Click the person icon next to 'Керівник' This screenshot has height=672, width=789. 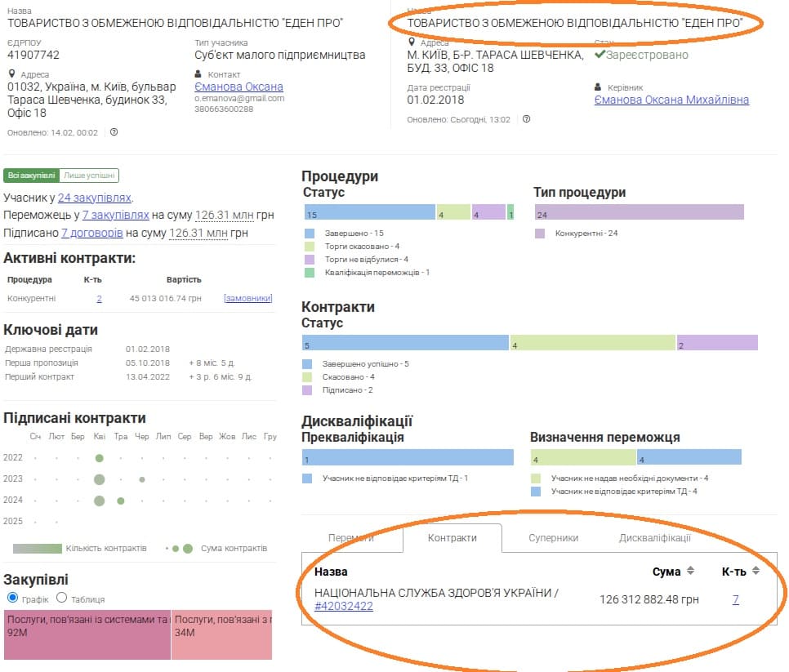(599, 87)
